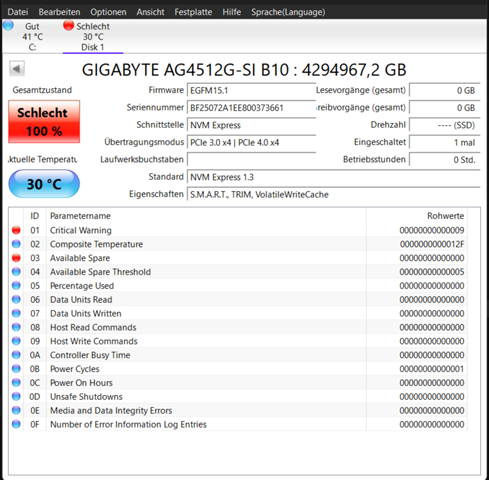Select the Composite Temperature row name
This screenshot has height=480, width=489.
[x=96, y=244]
